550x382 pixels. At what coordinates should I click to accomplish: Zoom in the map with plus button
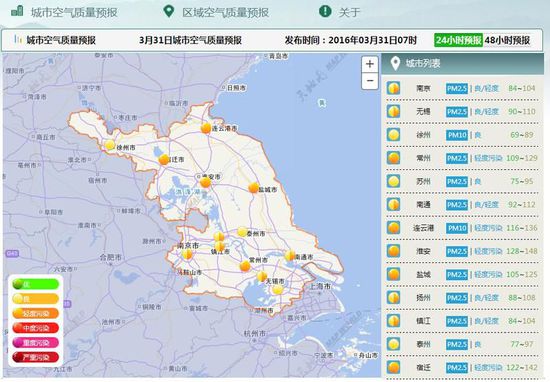point(370,64)
